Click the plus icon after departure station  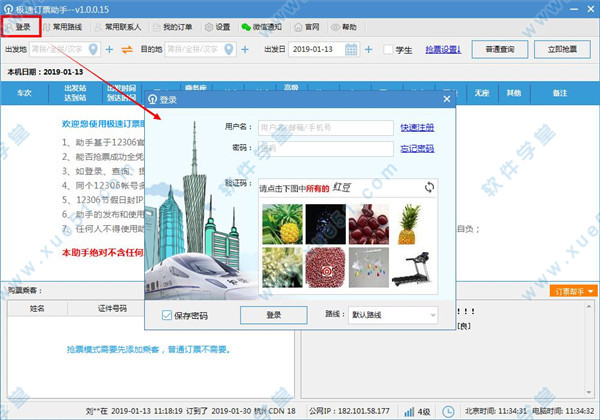(x=110, y=48)
